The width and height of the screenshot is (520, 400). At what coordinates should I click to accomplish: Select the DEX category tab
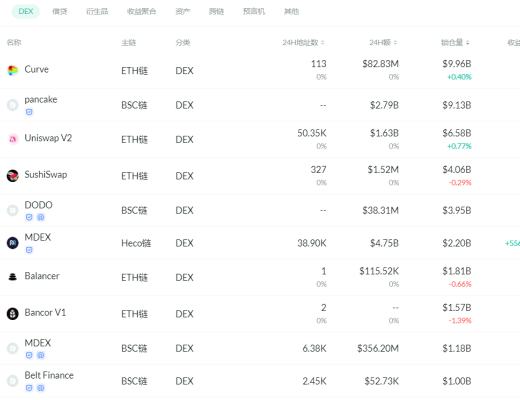pyautogui.click(x=26, y=12)
